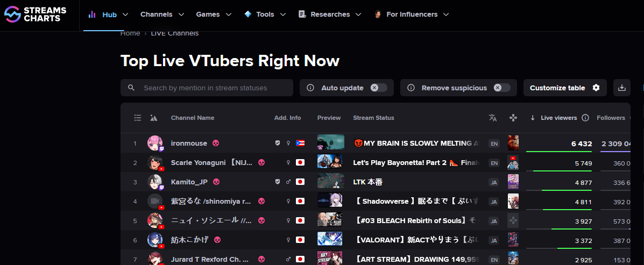644x265 pixels.
Task: Click the download export icon button
Action: click(x=622, y=88)
